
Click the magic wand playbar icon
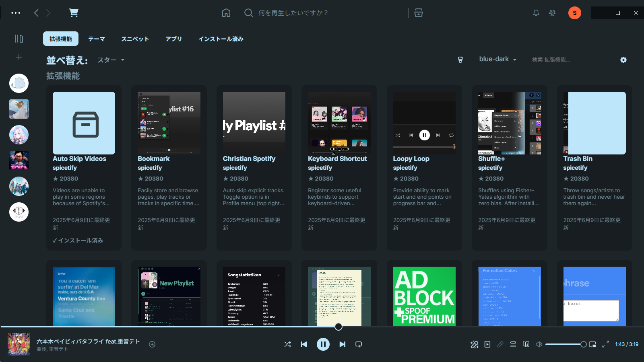pyautogui.click(x=475, y=344)
